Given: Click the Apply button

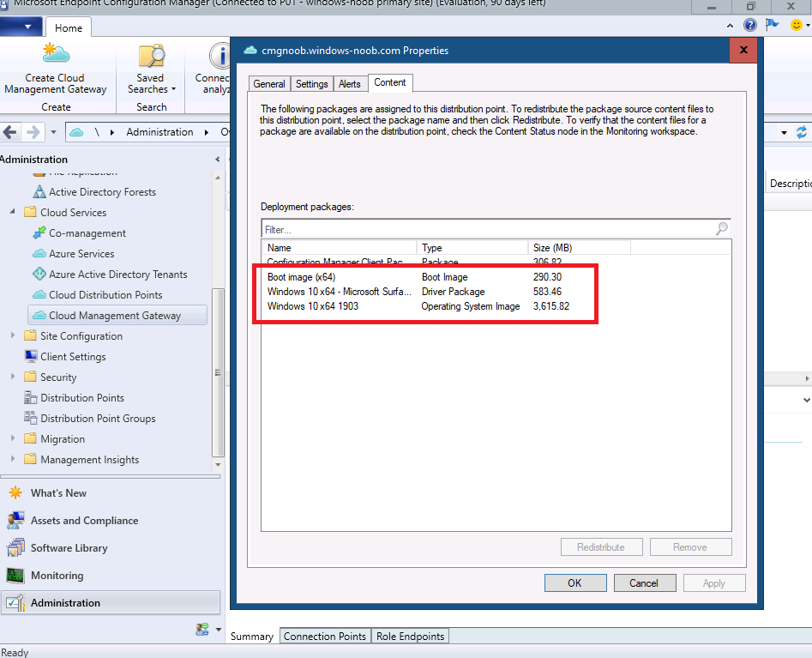Looking at the screenshot, I should coord(713,583).
